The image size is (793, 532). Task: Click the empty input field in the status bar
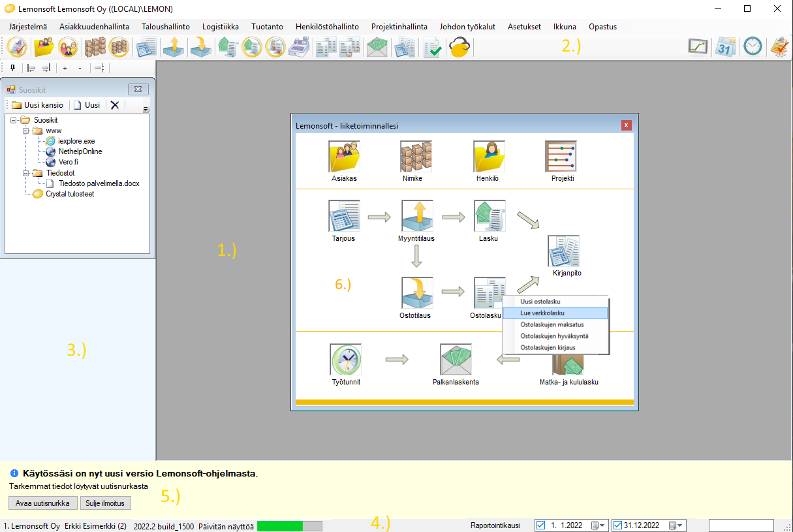pos(741,525)
